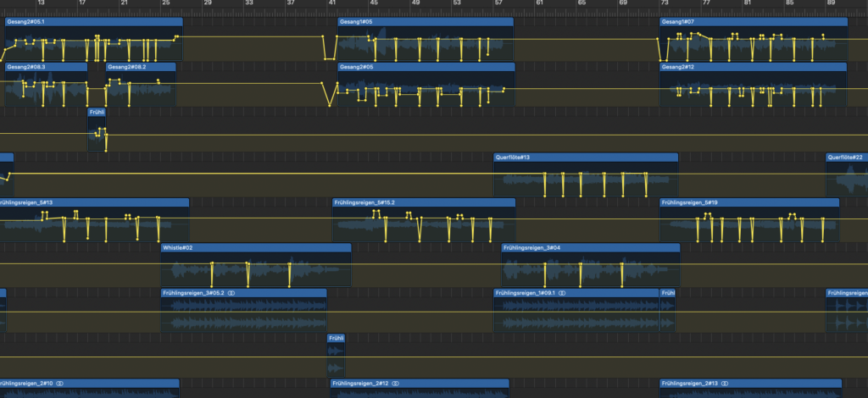Viewport: 868px width, 398px height.
Task: Select short Frühl region adjoining Frühlingsreigen_1#09.1
Action: [668, 311]
